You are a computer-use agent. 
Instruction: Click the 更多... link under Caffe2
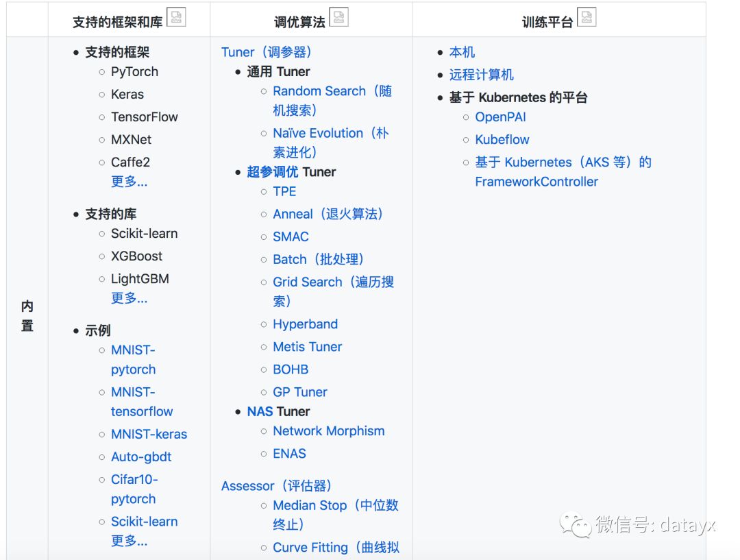click(x=129, y=182)
